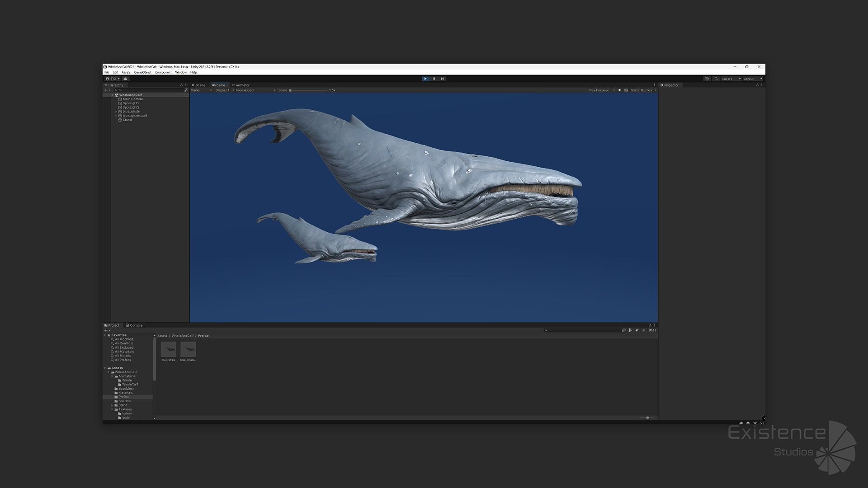Click the Project search field
This screenshot has height=488, width=868.
coord(582,330)
